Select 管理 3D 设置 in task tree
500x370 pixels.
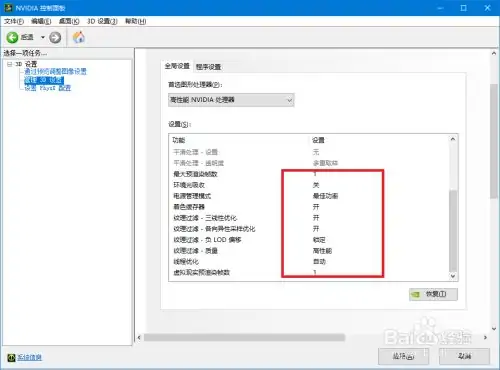pos(44,80)
